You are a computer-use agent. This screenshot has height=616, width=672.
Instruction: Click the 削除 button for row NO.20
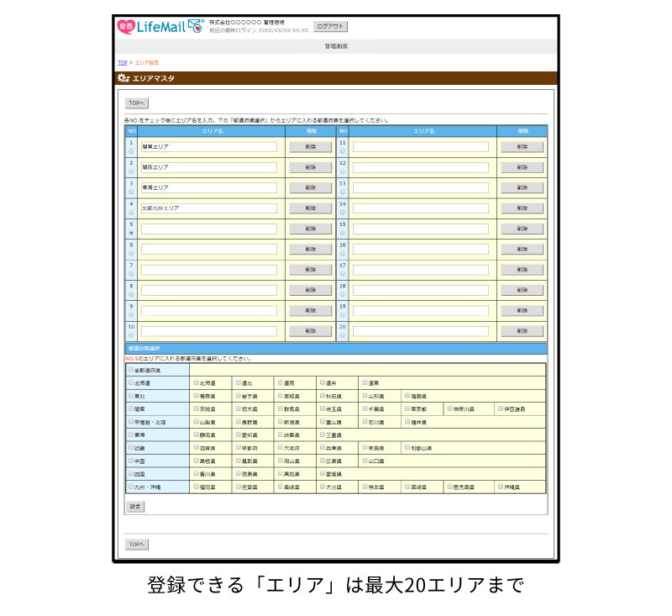[523, 331]
